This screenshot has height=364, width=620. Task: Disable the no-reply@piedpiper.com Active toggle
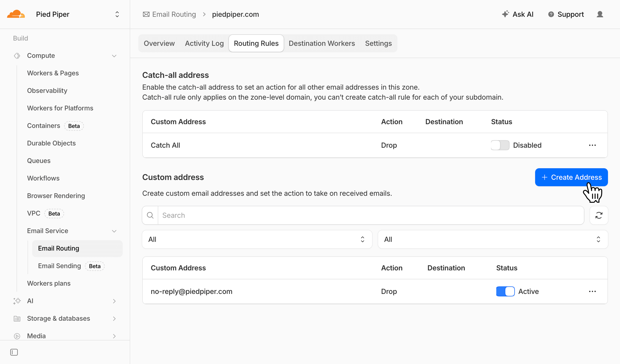505,291
